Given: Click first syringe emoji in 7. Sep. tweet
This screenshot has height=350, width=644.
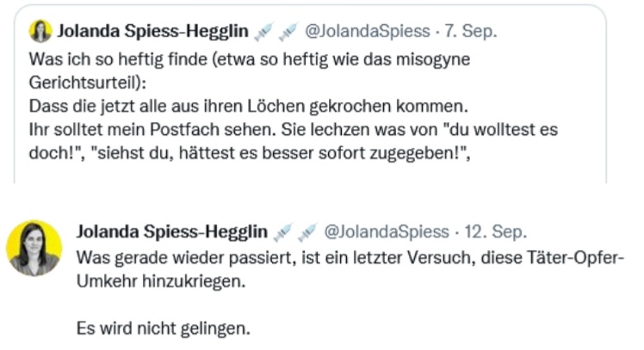Looking at the screenshot, I should pos(263,32).
